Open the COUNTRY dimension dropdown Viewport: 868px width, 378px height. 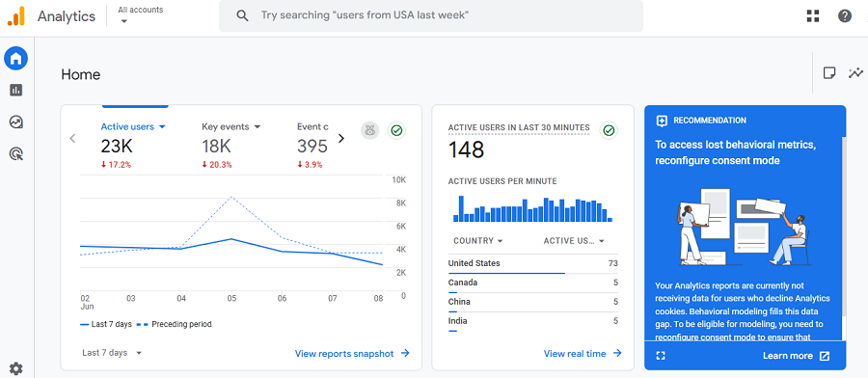[477, 241]
